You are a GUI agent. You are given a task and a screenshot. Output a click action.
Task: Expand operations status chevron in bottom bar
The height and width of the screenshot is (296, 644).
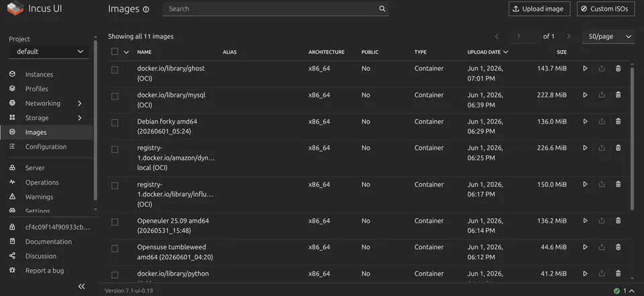pyautogui.click(x=632, y=291)
